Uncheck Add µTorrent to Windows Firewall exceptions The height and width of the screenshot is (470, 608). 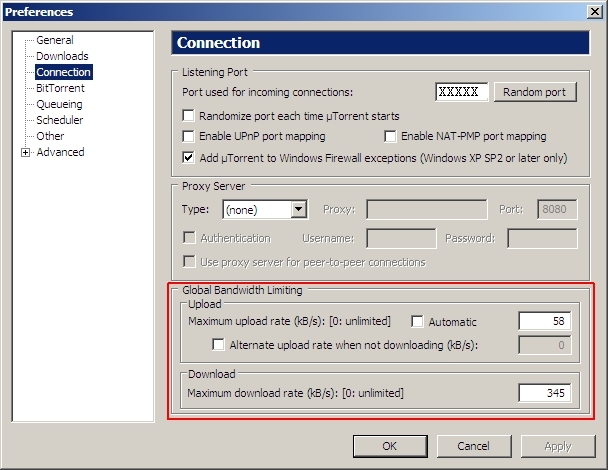188,157
